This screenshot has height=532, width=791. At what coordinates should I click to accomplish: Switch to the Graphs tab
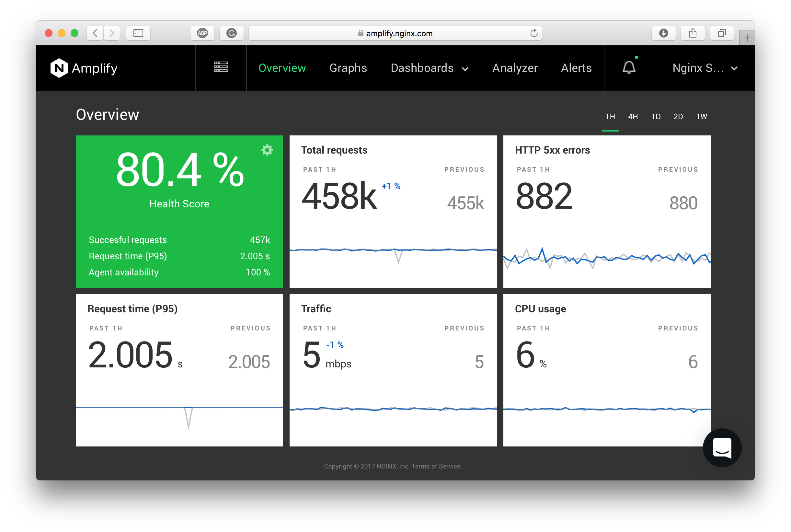point(348,68)
